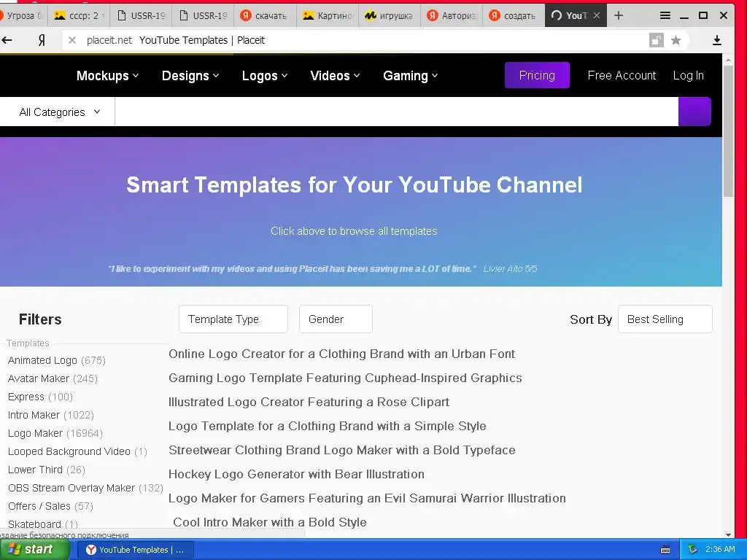Open Evil Samurai Warrior Logo Maker
Screen dimensions: 747x560
tap(367, 498)
